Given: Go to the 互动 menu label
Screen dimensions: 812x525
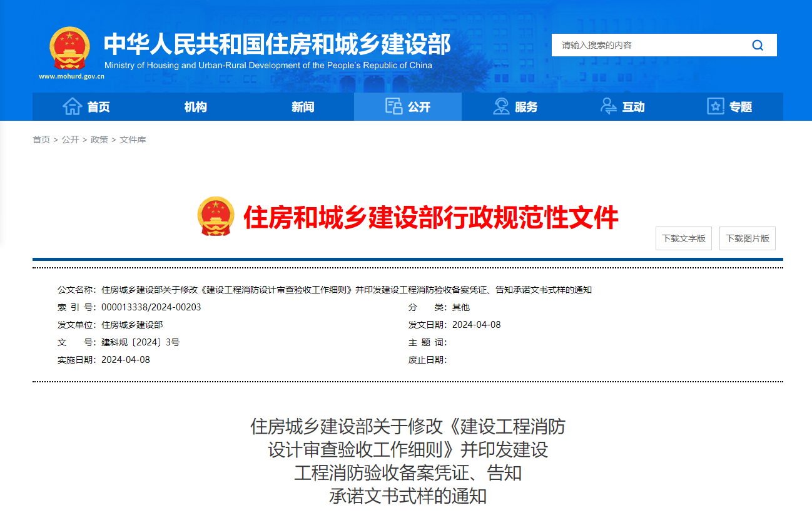Looking at the screenshot, I should pos(633,107).
